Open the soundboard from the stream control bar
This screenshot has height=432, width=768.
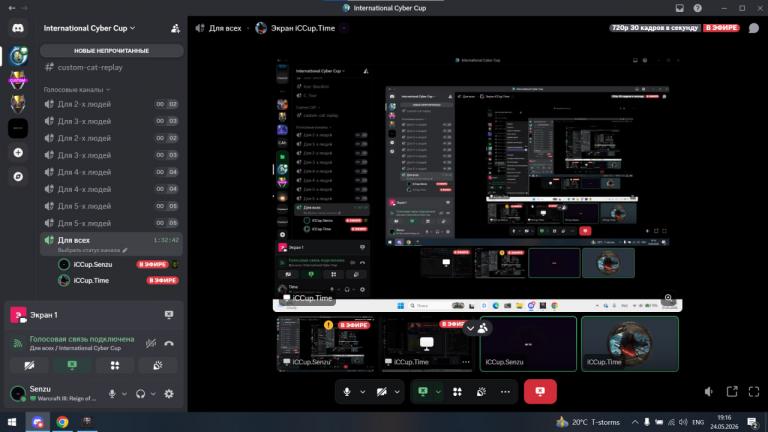tap(481, 392)
